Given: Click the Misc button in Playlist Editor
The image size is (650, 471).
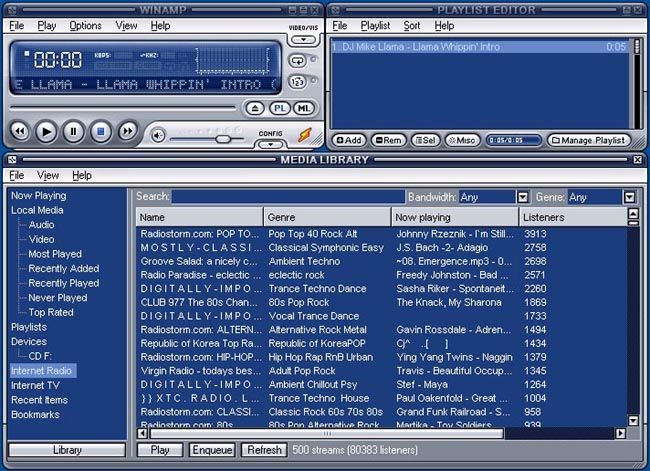Looking at the screenshot, I should tap(462, 140).
